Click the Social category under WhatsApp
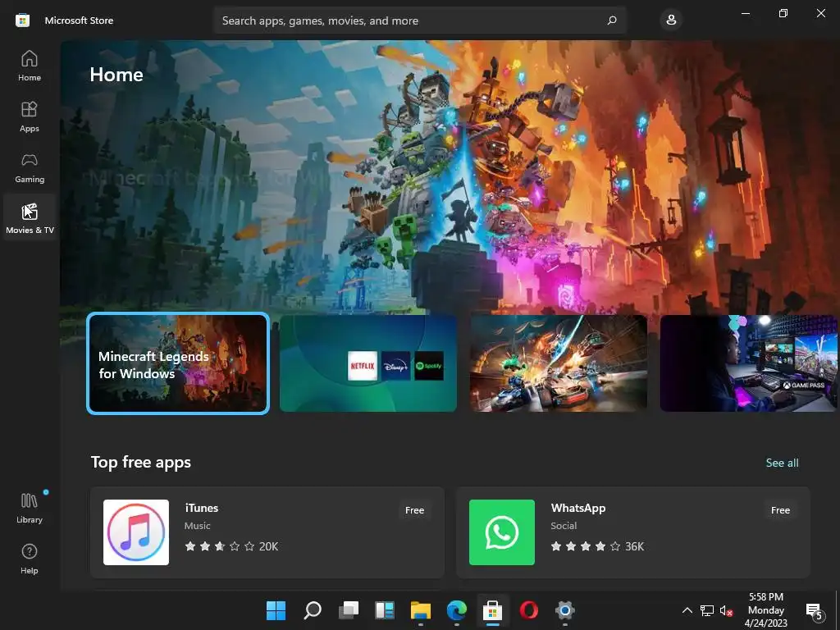840x630 pixels. (x=564, y=526)
